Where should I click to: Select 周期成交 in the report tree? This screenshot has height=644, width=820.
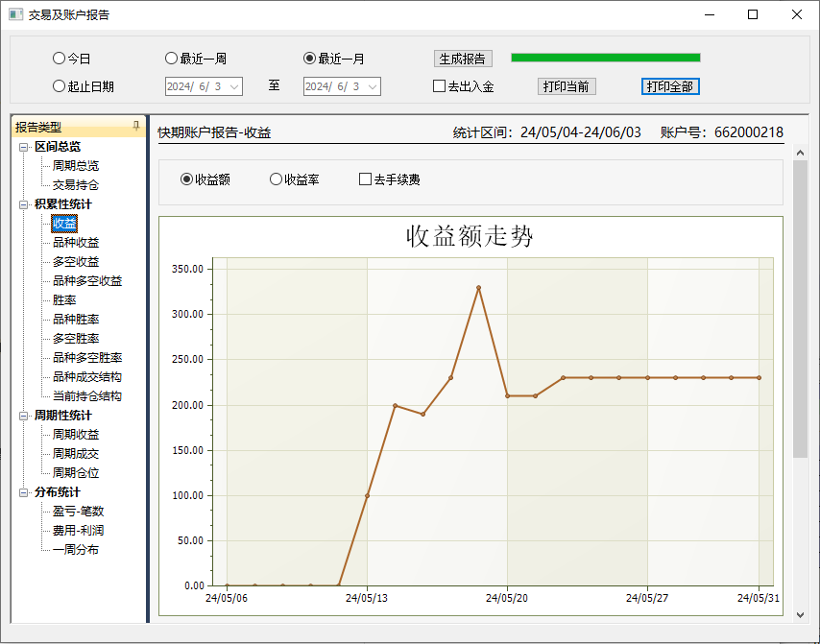click(x=76, y=454)
